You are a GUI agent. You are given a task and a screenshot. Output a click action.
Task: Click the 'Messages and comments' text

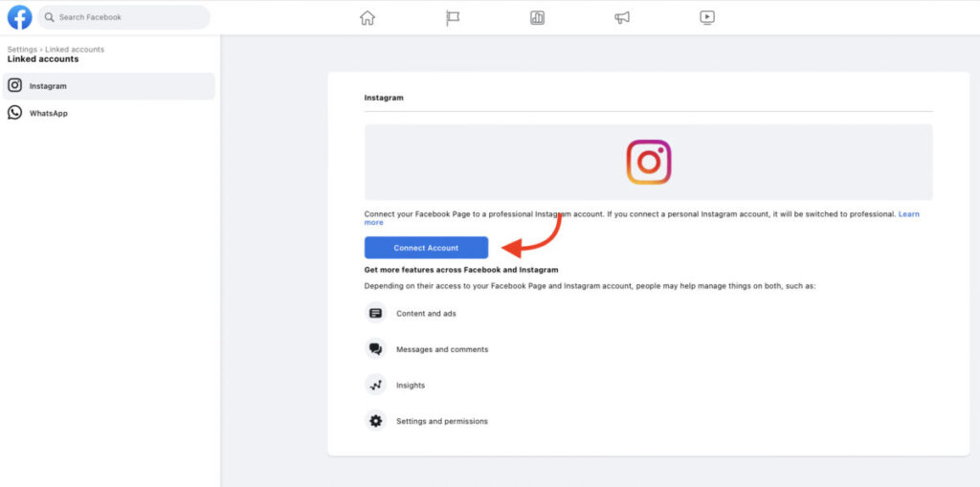point(442,349)
